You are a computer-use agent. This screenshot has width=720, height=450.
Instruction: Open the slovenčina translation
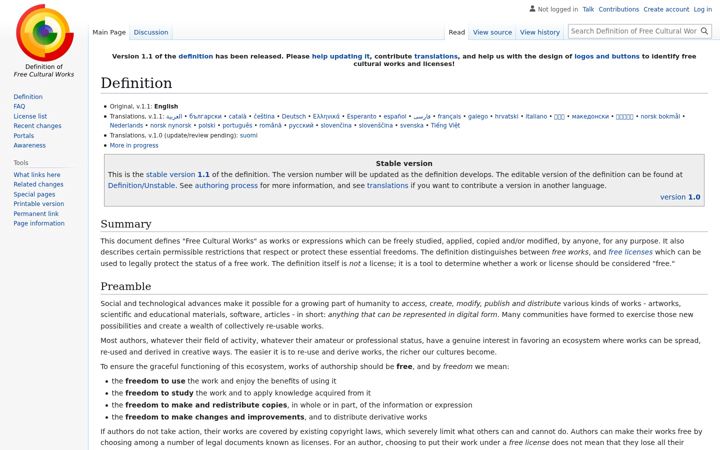(336, 125)
